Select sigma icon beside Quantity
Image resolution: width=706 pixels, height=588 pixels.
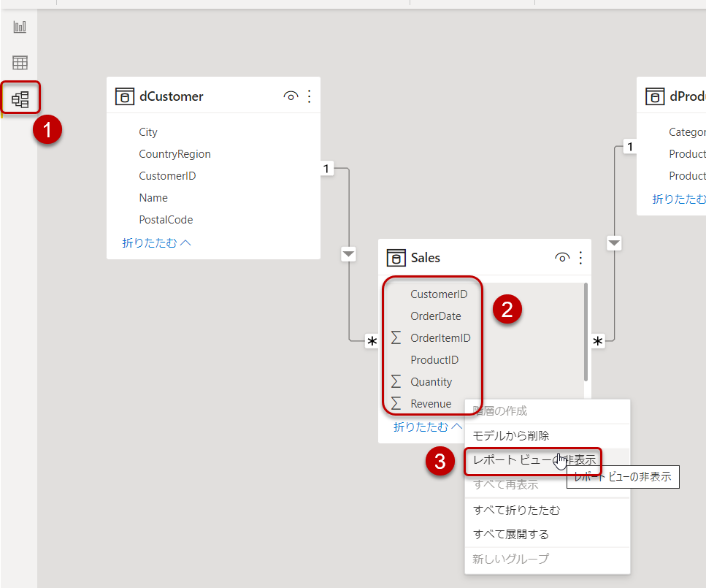pos(396,381)
